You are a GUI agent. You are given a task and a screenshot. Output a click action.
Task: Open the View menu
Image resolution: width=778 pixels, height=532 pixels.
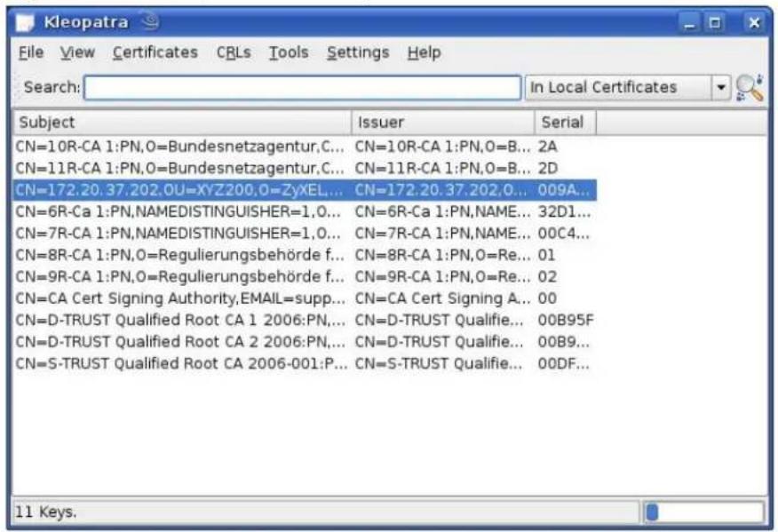point(77,52)
